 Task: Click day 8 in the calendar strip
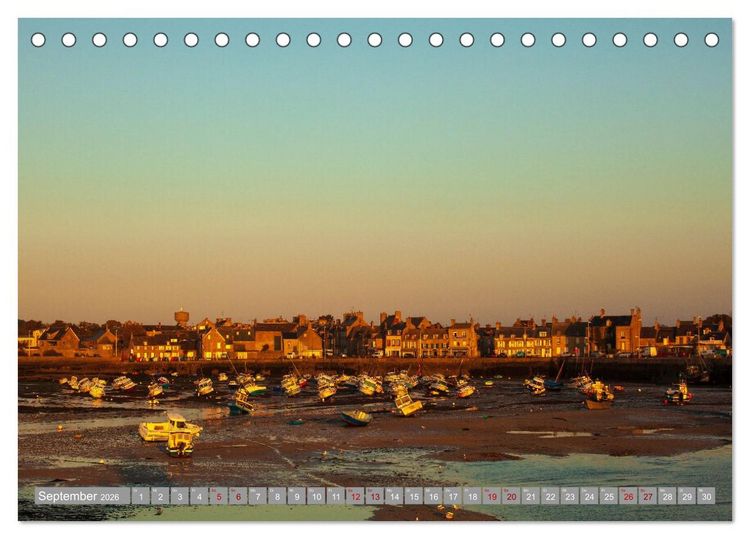tap(277, 496)
